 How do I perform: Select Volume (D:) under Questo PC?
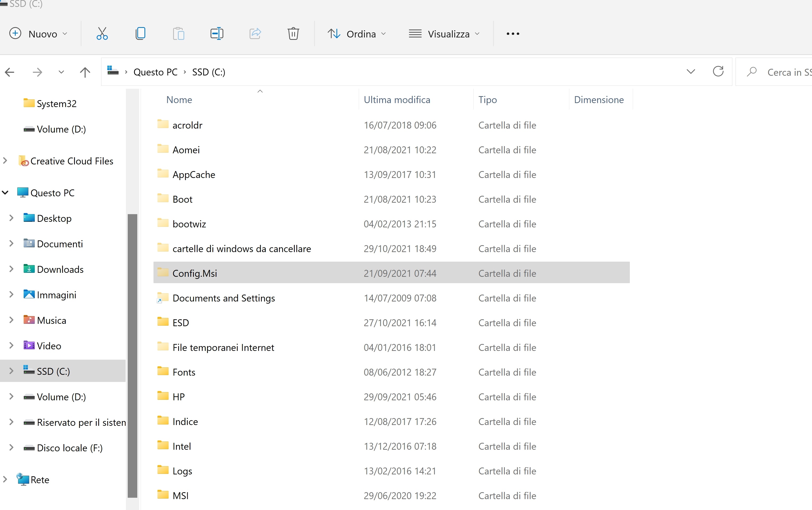pos(61,397)
